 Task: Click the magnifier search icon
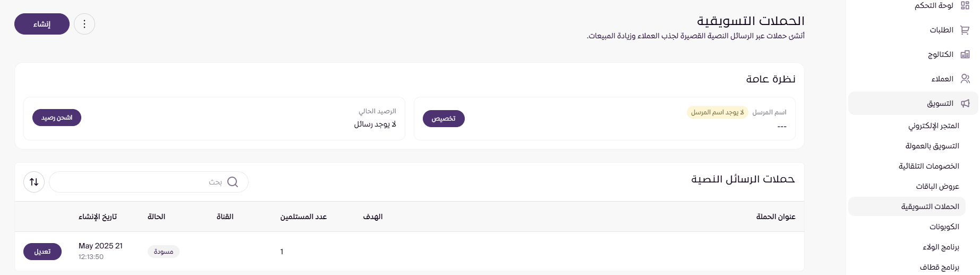(x=232, y=182)
